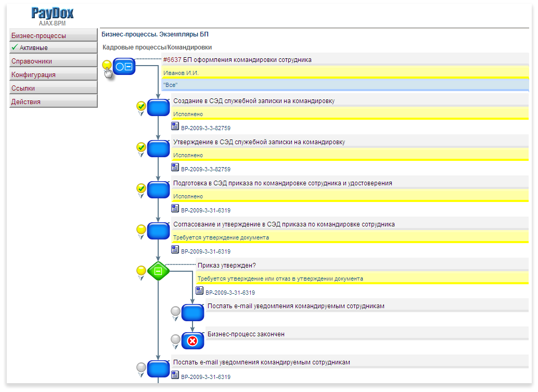Viewport: 538px width, 392px height.
Task: Open the Действия menu
Action: (x=54, y=102)
